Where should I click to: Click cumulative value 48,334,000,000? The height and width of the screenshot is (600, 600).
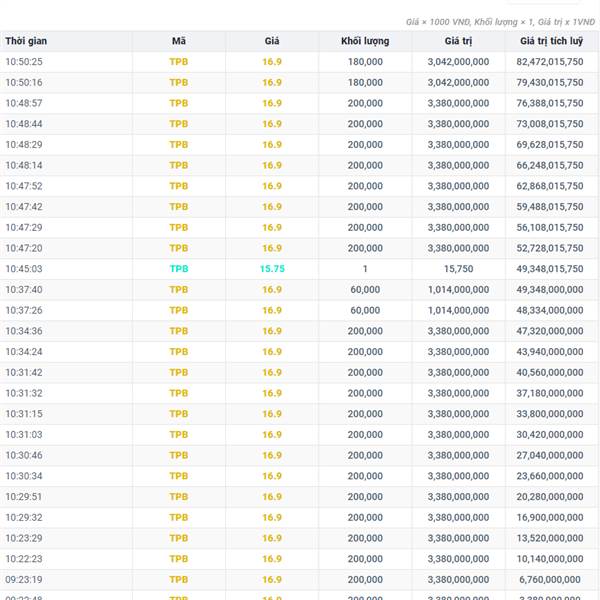(x=550, y=310)
